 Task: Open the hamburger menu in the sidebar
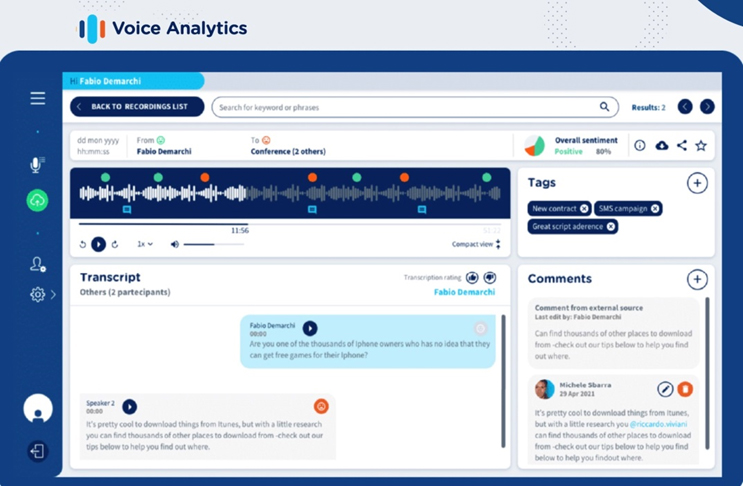tap(38, 98)
